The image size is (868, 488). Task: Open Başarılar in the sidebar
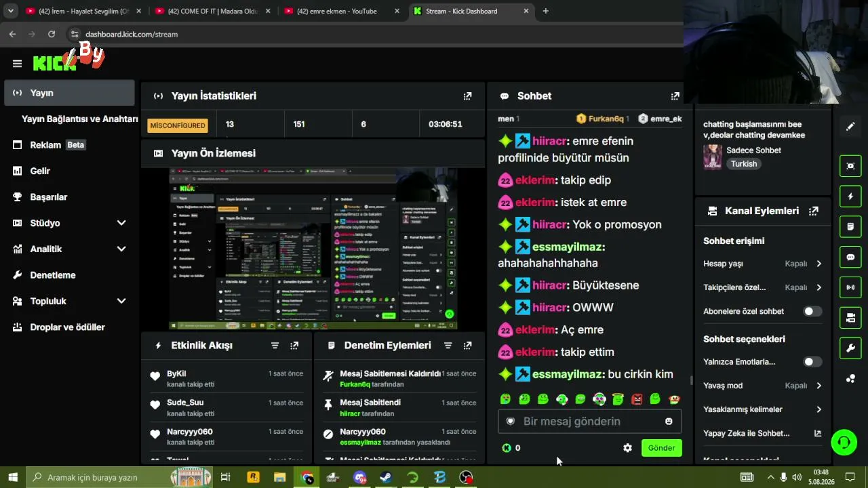(69, 197)
